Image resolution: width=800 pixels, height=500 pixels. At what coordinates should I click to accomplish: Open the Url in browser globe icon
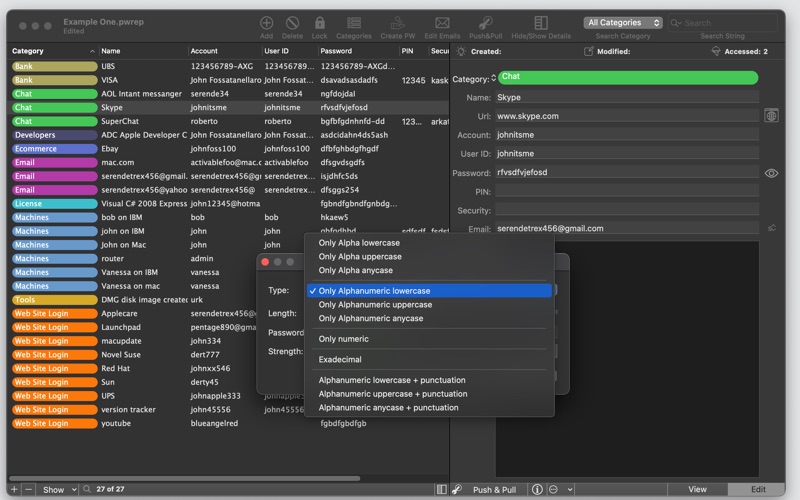[x=771, y=116]
